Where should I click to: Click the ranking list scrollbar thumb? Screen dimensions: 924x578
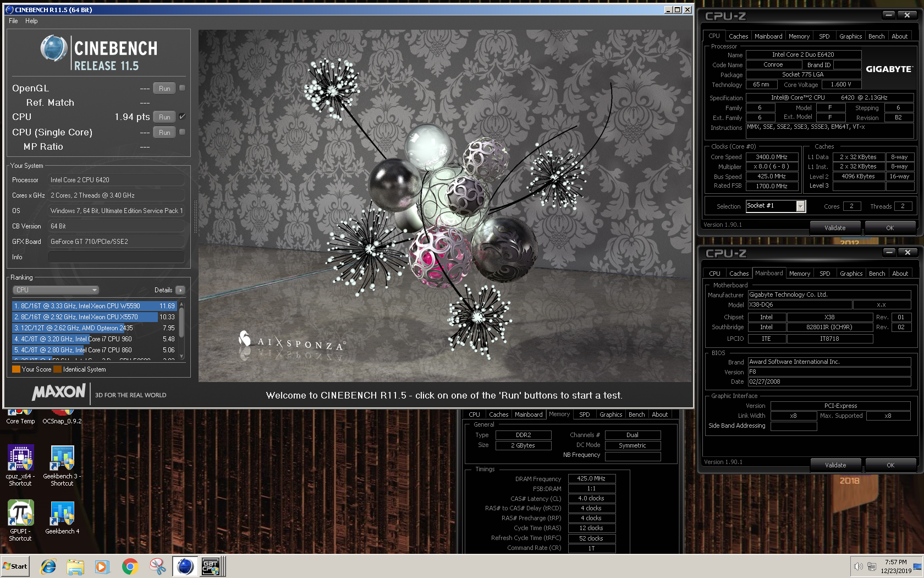point(182,321)
